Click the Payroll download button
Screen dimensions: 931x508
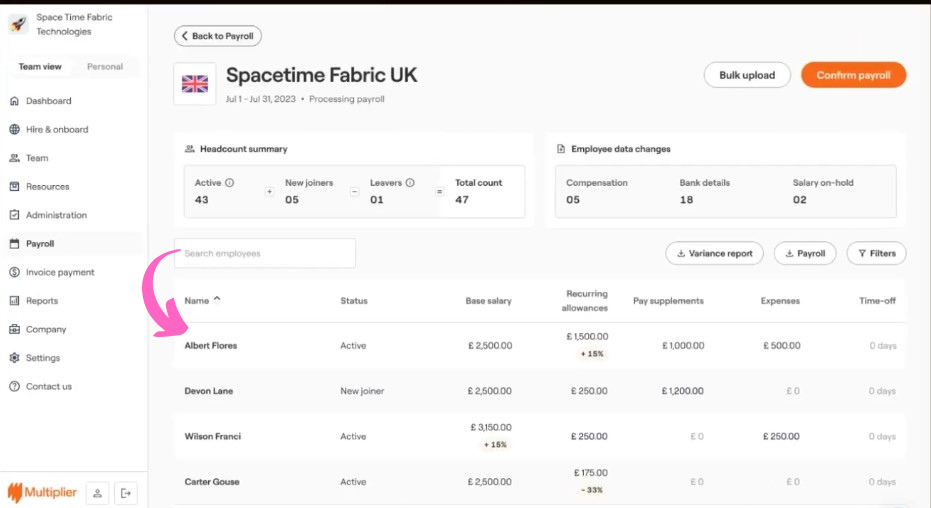805,253
